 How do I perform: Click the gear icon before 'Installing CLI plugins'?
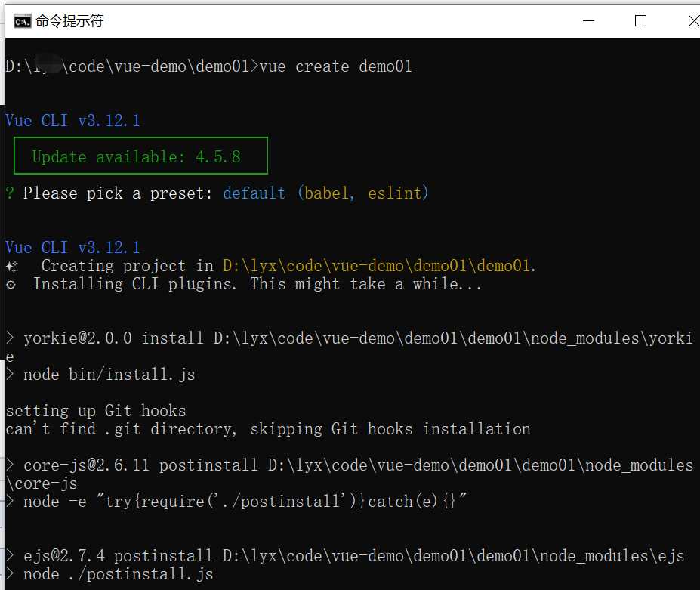pos(11,285)
